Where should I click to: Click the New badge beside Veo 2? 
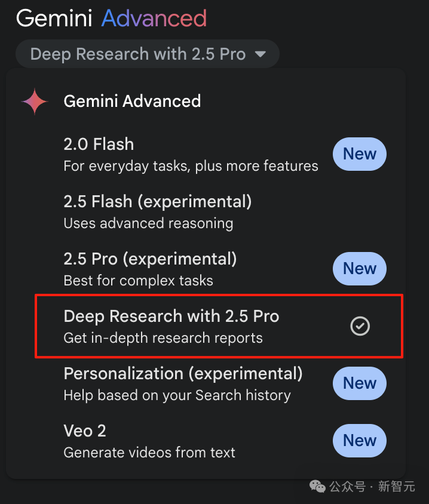pos(360,441)
